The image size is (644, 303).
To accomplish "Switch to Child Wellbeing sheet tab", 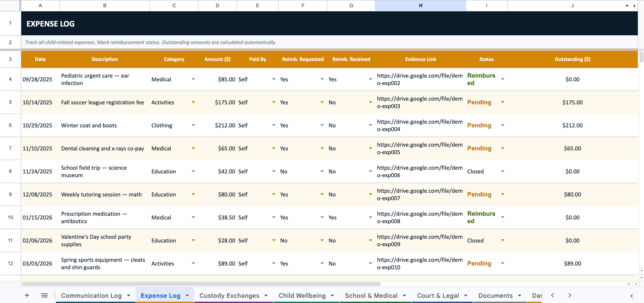I will [x=302, y=296].
